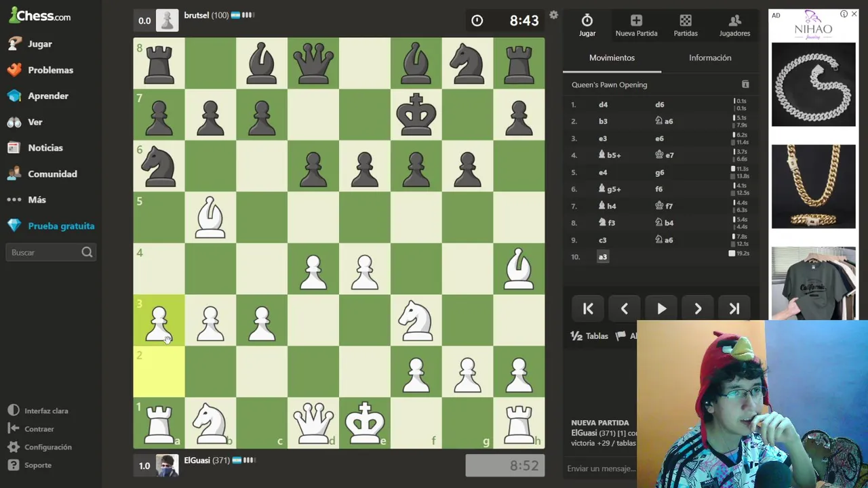
Task: Select move 4 Ke7 in move list
Action: click(x=665, y=155)
